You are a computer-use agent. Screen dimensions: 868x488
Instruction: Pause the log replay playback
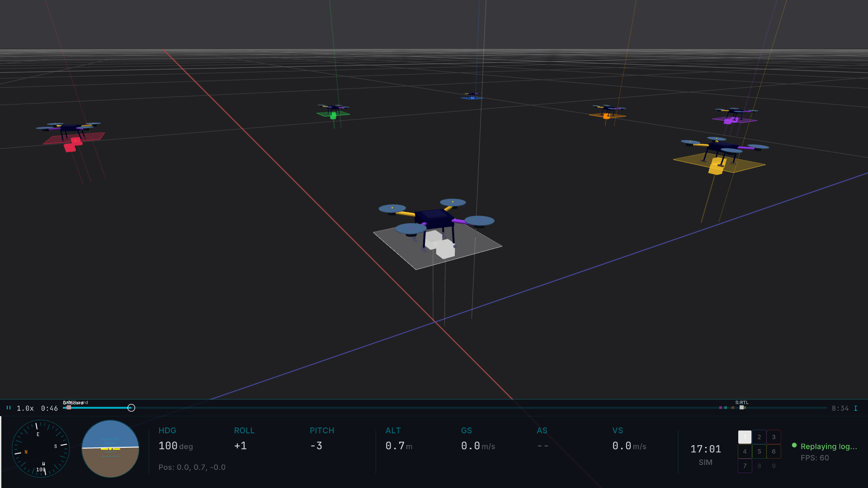coord(9,408)
